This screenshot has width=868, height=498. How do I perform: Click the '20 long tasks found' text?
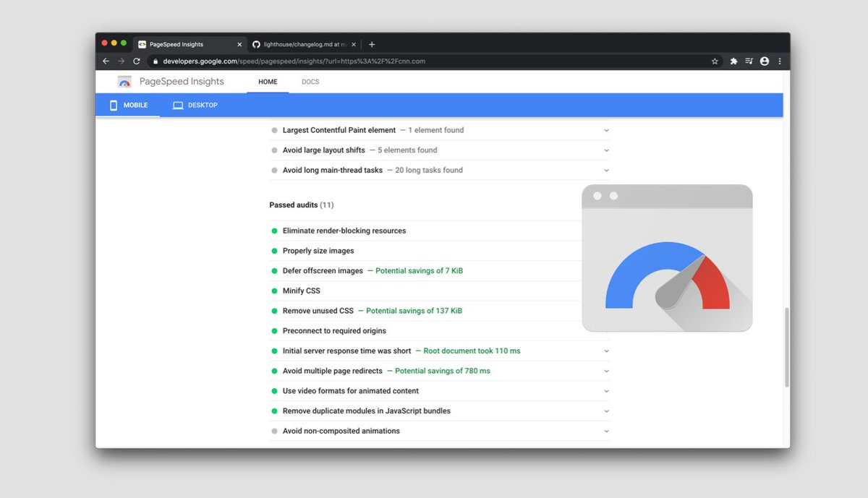click(429, 171)
